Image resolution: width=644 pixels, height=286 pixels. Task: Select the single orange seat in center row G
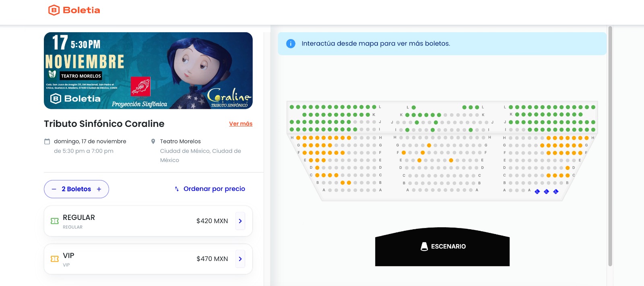(429, 145)
